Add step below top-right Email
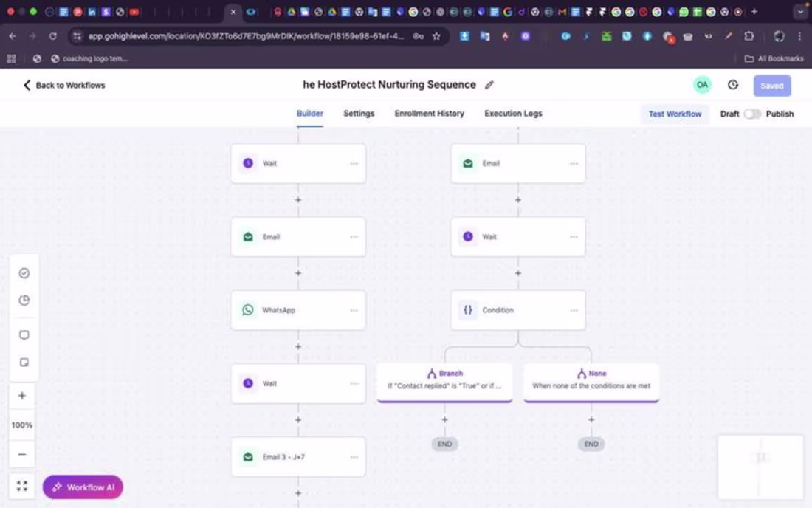This screenshot has height=508, width=812. (x=518, y=199)
